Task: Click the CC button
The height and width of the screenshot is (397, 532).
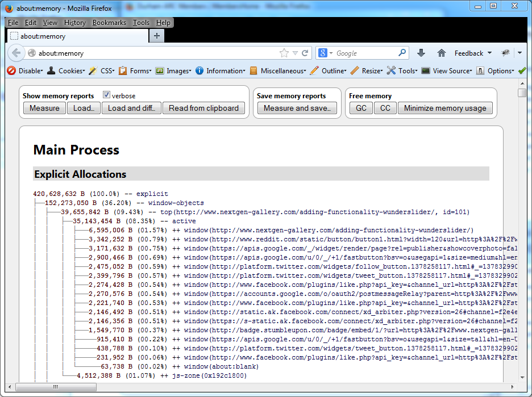Action: coord(385,108)
